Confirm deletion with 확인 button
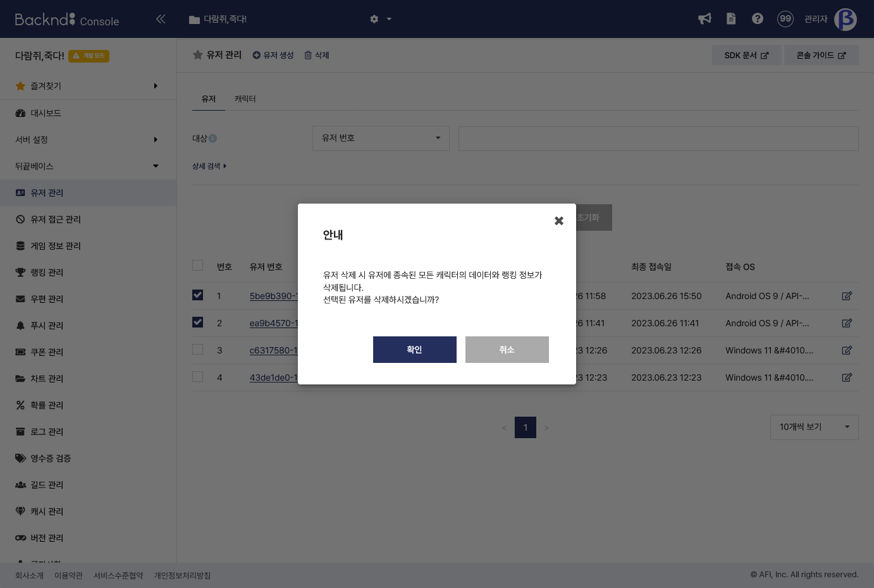This screenshot has height=588, width=874. [415, 350]
